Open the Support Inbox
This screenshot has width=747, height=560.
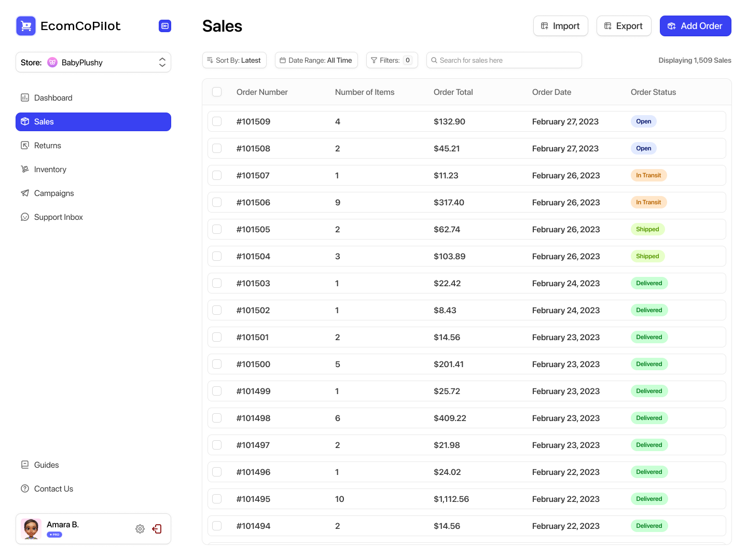(x=58, y=217)
